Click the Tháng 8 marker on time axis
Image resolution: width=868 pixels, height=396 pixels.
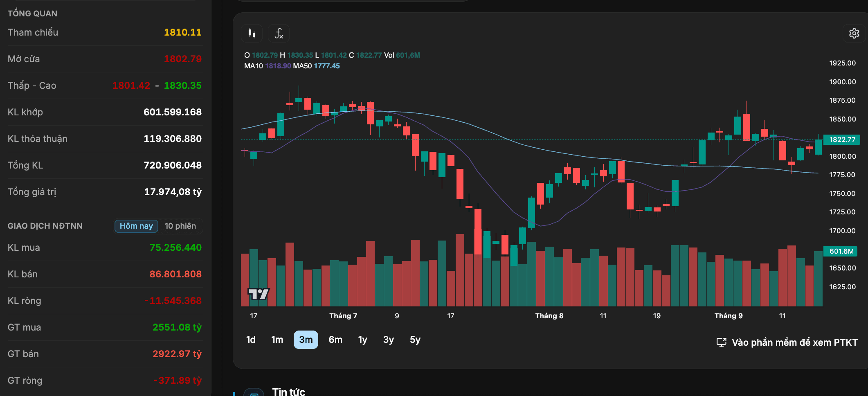pyautogui.click(x=549, y=316)
